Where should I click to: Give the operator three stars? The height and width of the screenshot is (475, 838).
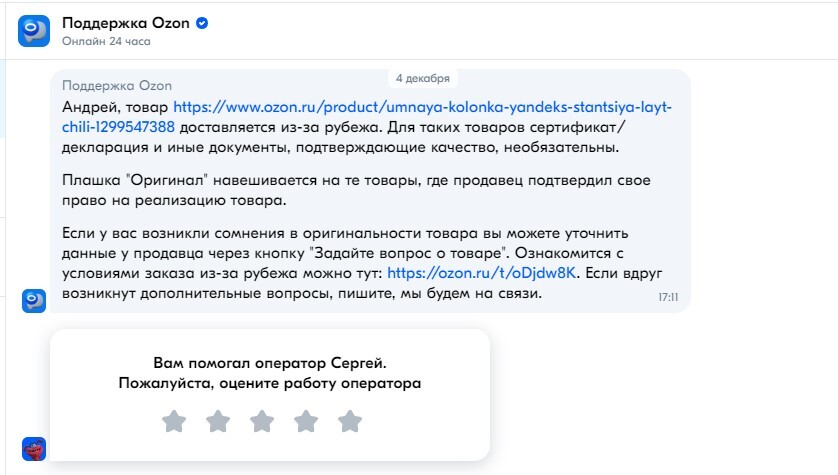tap(262, 421)
